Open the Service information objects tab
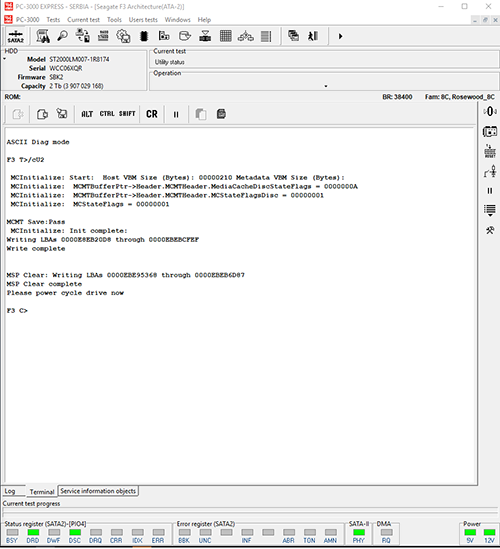 coord(98,491)
